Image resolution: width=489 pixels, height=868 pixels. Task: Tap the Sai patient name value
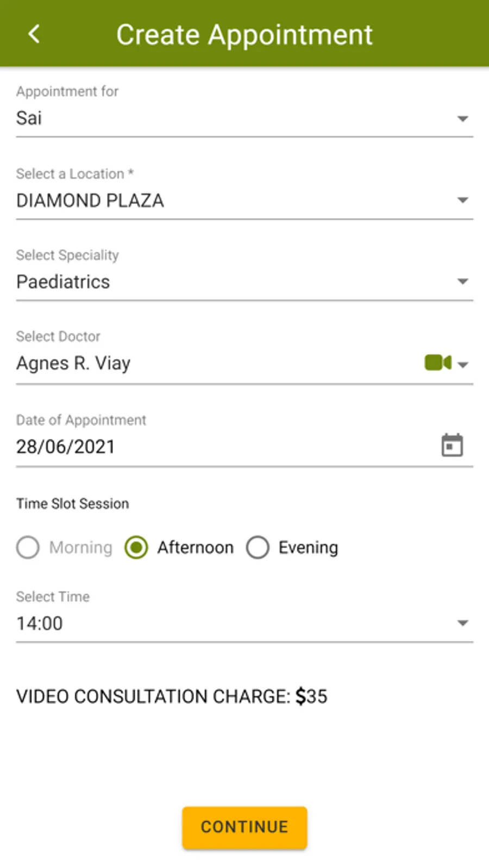tap(29, 118)
